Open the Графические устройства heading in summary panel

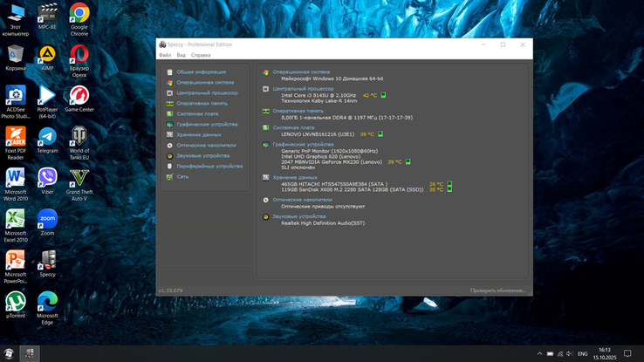coord(303,145)
